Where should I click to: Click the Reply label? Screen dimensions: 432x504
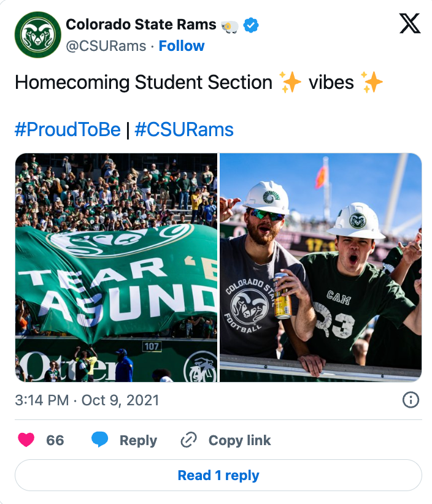[x=138, y=440]
